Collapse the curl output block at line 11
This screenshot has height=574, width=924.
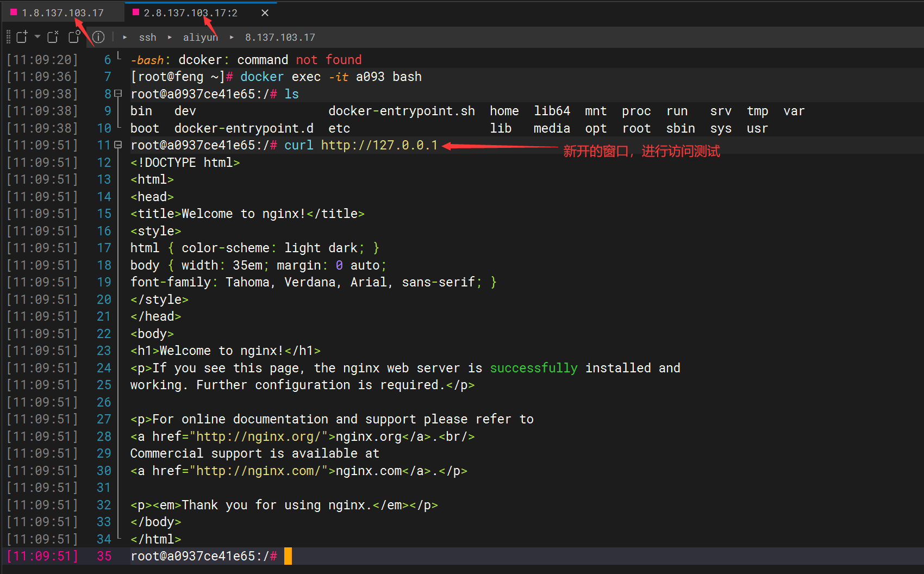coord(118,145)
